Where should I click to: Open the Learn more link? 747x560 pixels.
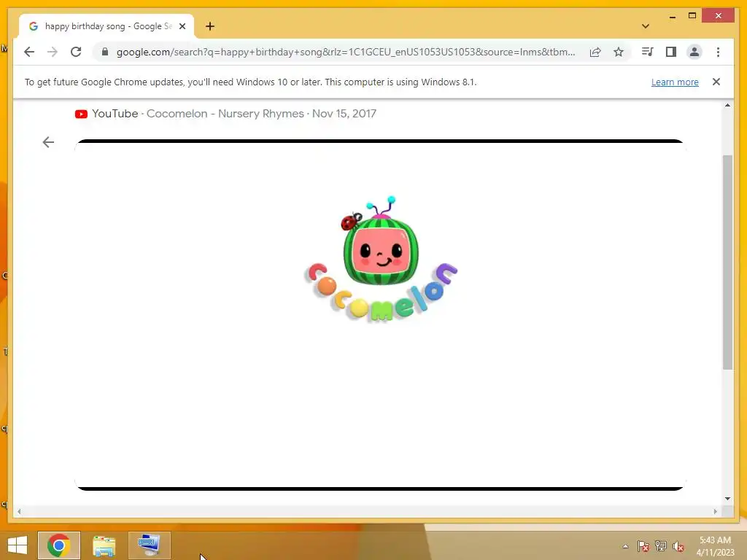pos(675,82)
